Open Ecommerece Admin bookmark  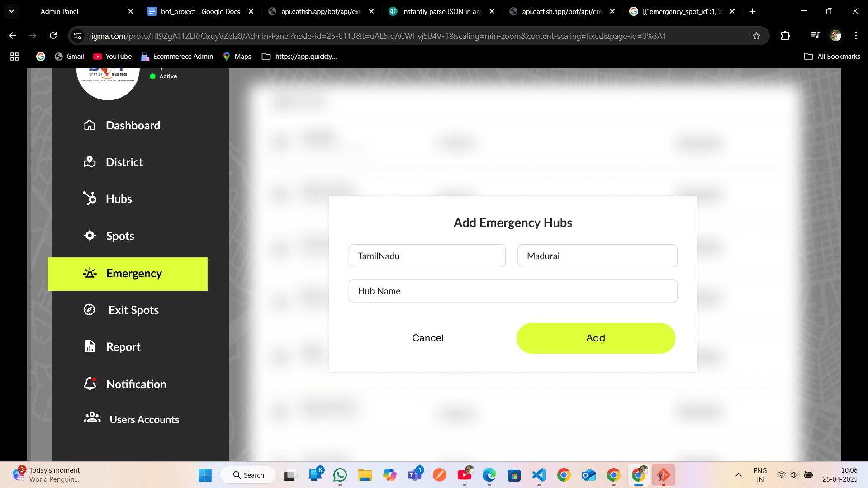177,57
